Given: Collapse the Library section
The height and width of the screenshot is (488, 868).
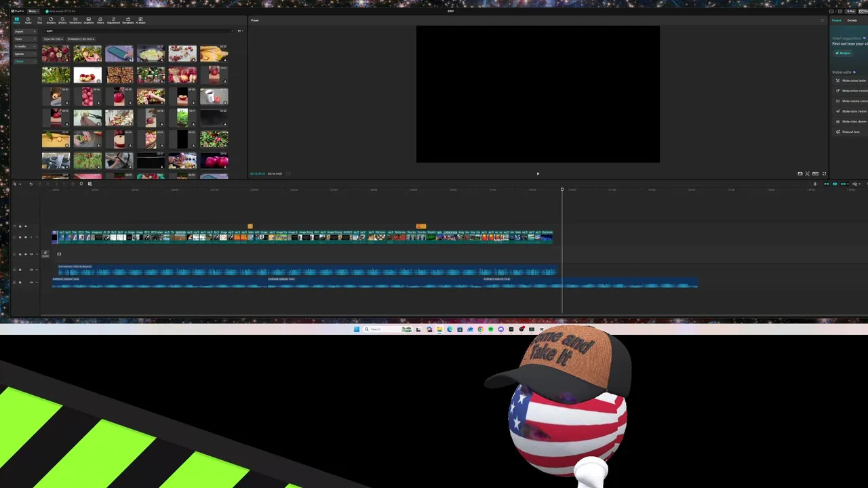Looking at the screenshot, I should (x=25, y=62).
